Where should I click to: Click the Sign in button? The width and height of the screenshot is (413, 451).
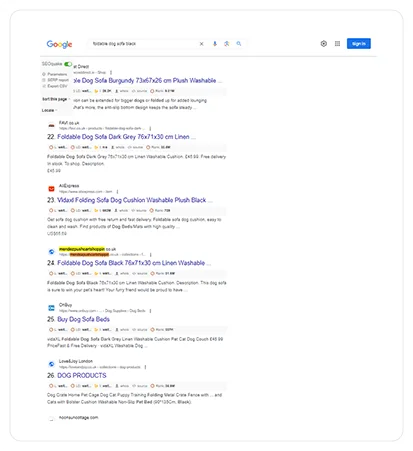pyautogui.click(x=359, y=44)
